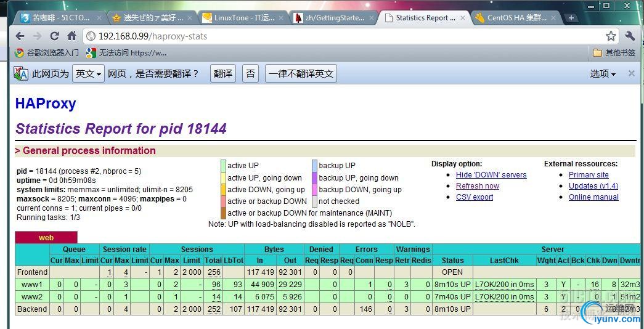Viewport: 644px width, 329px height.
Task: Close the Statistics Report tab
Action: point(462,18)
